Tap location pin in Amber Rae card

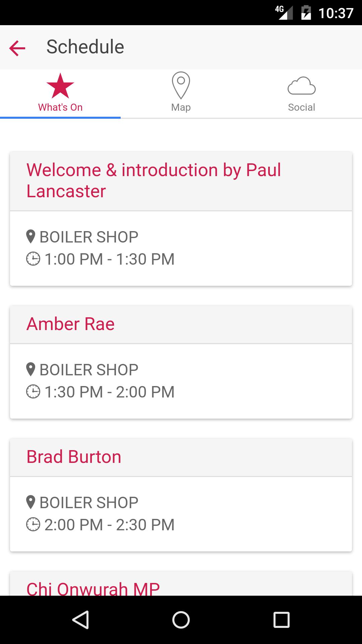pyautogui.click(x=31, y=369)
